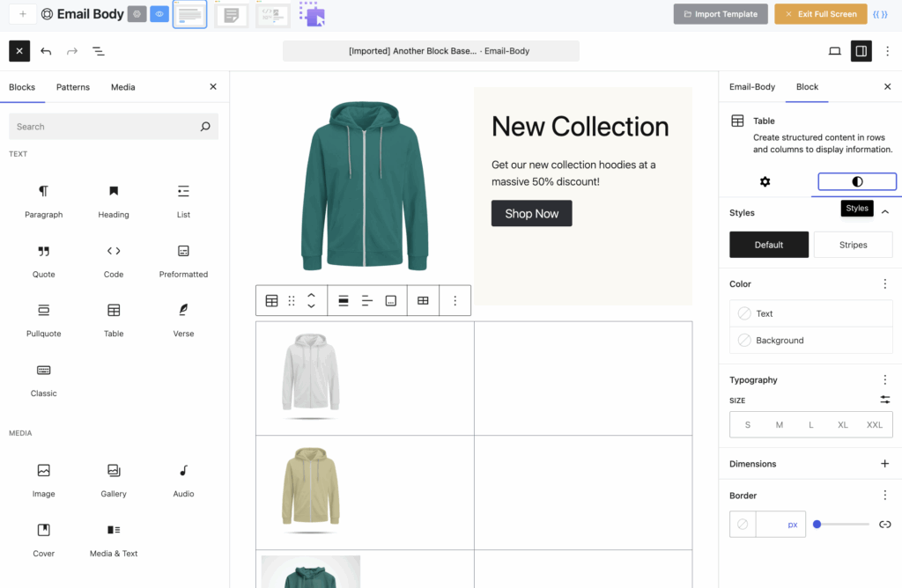Switch to the Patterns tab
902x588 pixels.
tap(73, 87)
